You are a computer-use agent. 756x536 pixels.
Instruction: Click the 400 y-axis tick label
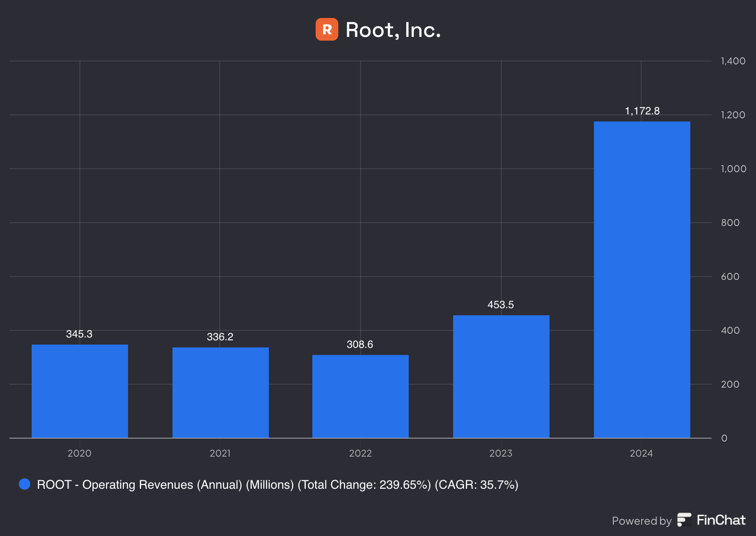pos(730,330)
